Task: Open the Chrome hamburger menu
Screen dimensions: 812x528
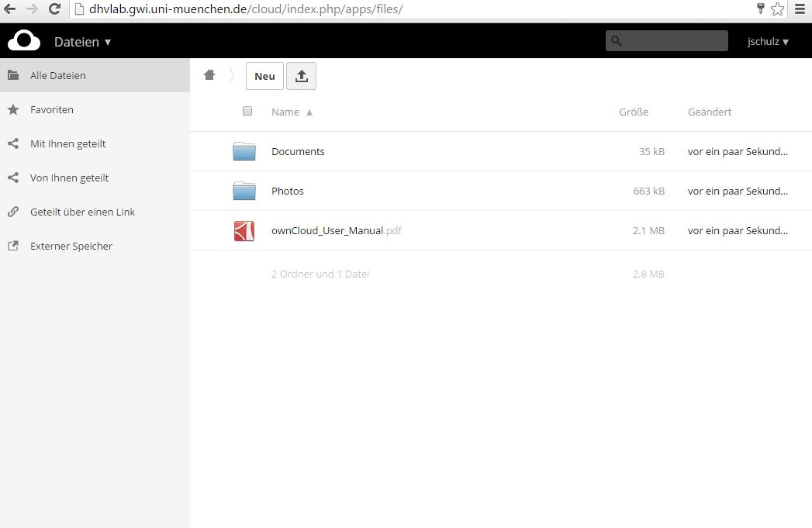Action: (x=800, y=9)
